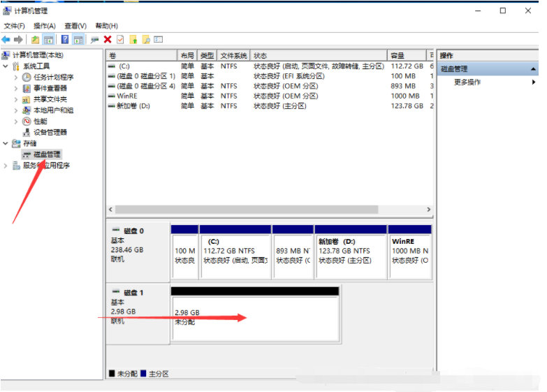Sort by the 文件系统 column header
547x392 pixels.
coord(233,55)
